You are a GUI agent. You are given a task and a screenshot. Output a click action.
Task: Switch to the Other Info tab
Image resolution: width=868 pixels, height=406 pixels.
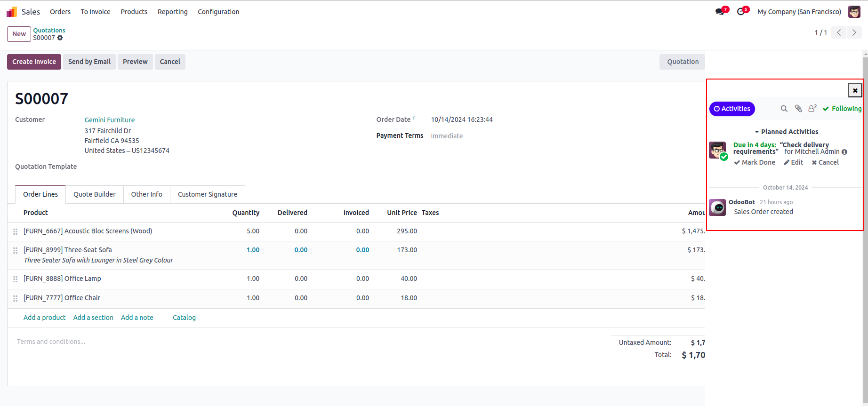click(146, 194)
